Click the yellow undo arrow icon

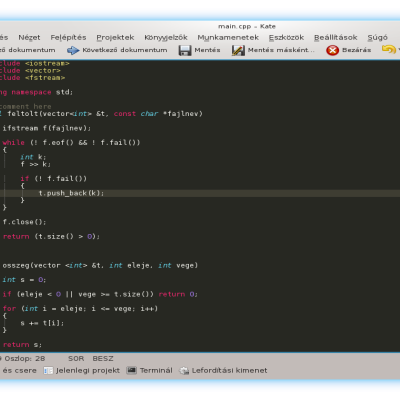click(x=388, y=50)
